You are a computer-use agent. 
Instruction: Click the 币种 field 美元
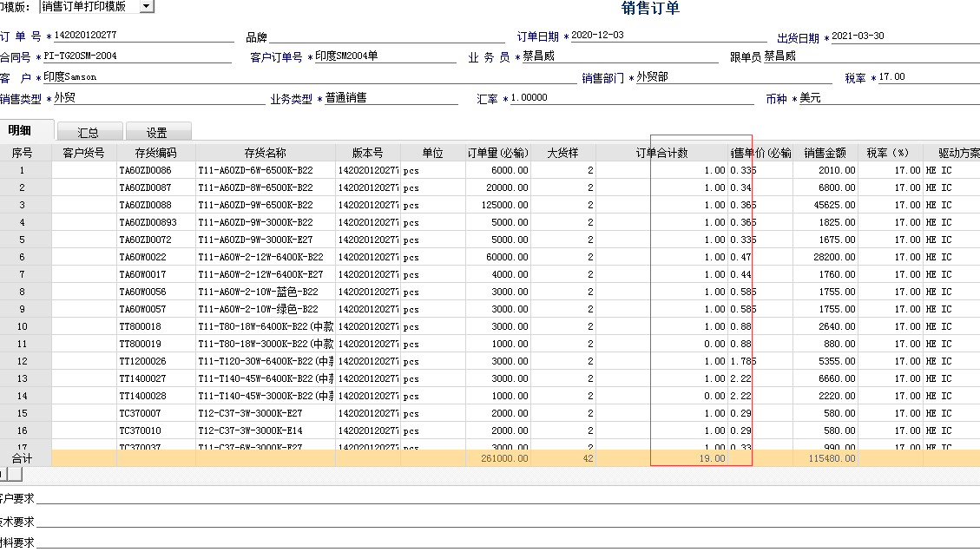point(889,97)
